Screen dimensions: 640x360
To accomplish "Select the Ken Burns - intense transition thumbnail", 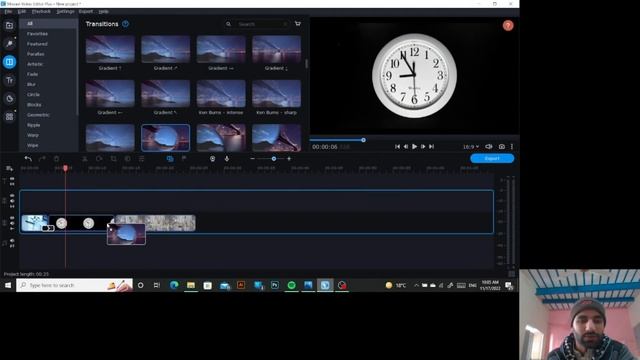I will 221,93.
